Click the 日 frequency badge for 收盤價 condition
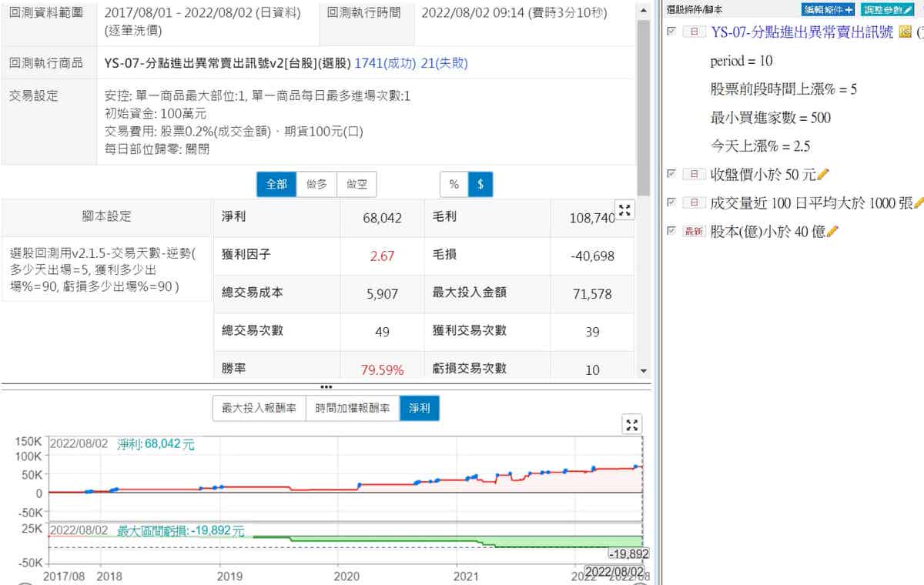Image resolution: width=924 pixels, height=585 pixels. (x=694, y=175)
